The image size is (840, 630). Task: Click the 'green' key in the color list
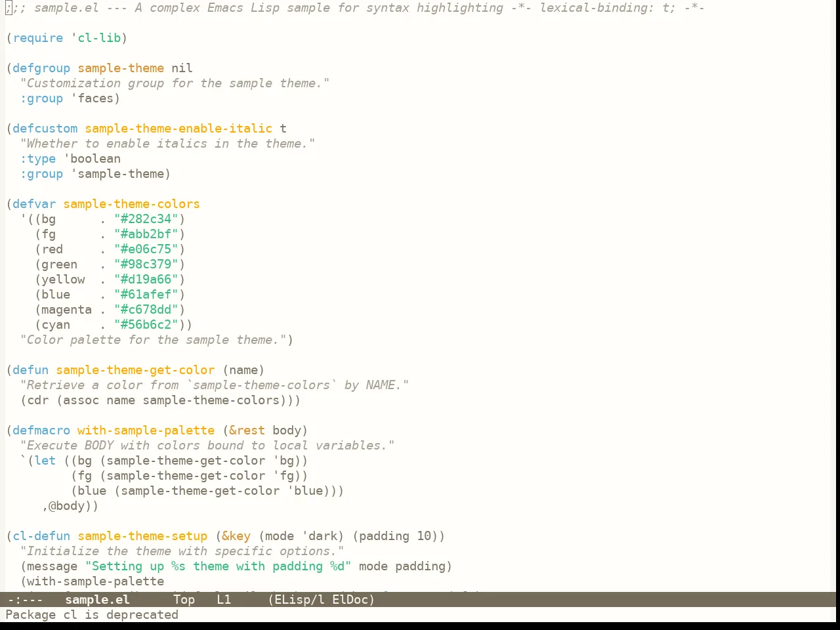tap(60, 264)
